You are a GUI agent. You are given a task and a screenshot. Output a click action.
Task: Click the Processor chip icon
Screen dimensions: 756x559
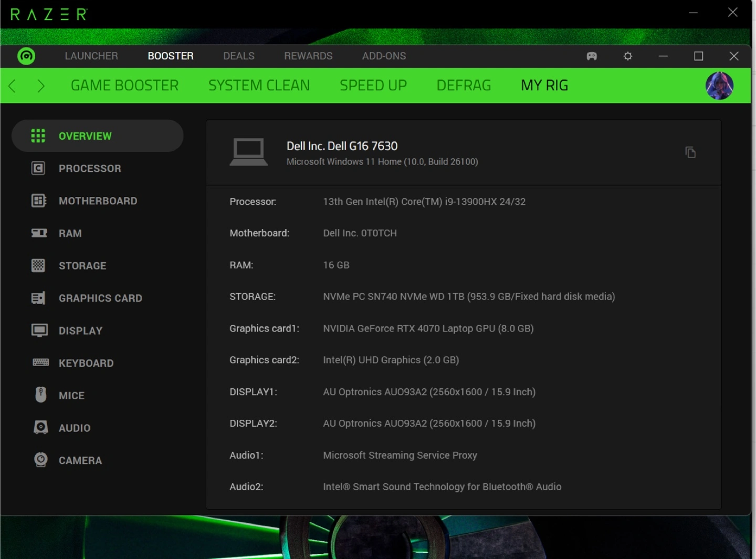(38, 168)
